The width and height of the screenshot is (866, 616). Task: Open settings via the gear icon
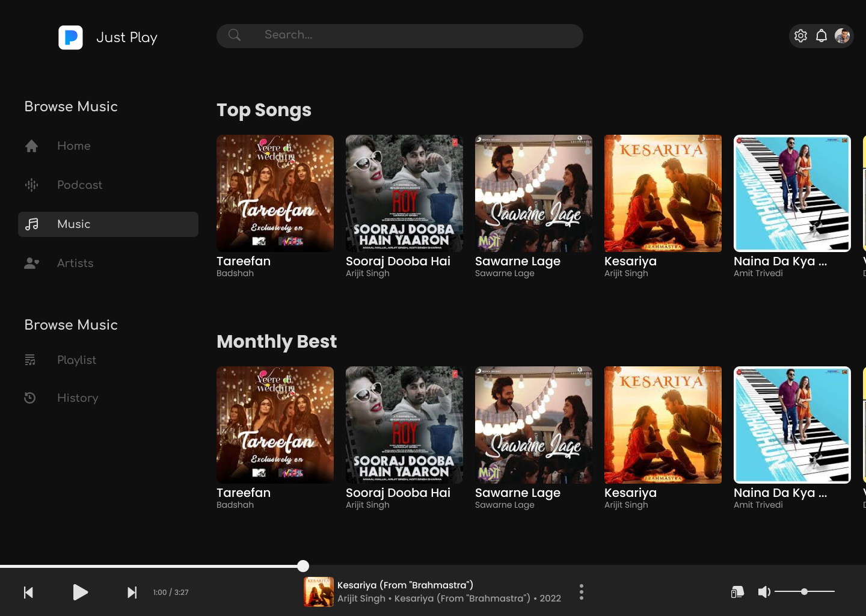[x=800, y=36]
